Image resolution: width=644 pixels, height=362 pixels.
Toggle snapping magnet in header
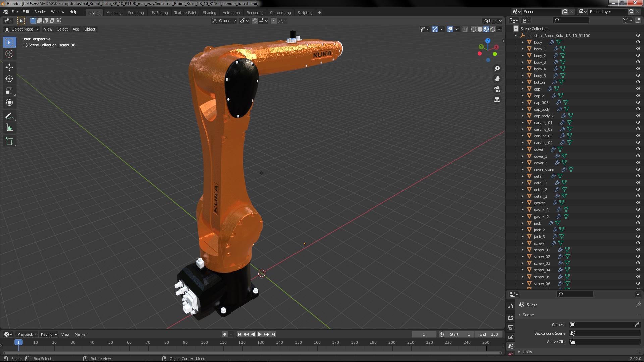[x=255, y=21]
